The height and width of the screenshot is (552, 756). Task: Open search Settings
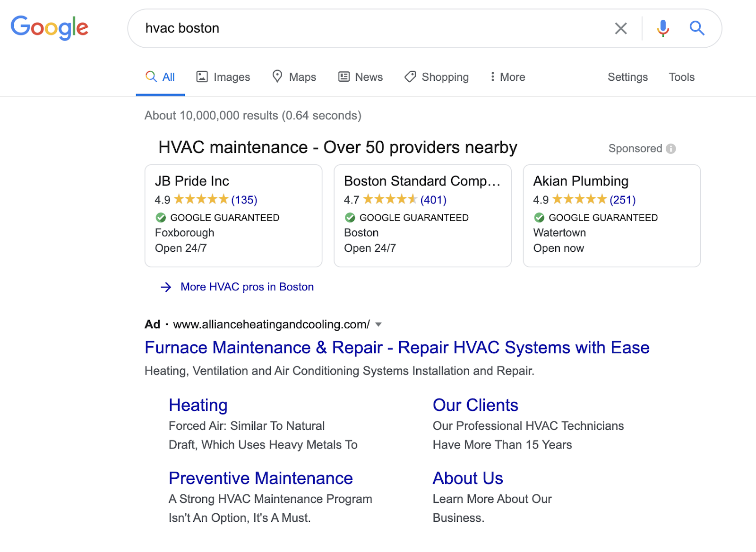coord(627,77)
